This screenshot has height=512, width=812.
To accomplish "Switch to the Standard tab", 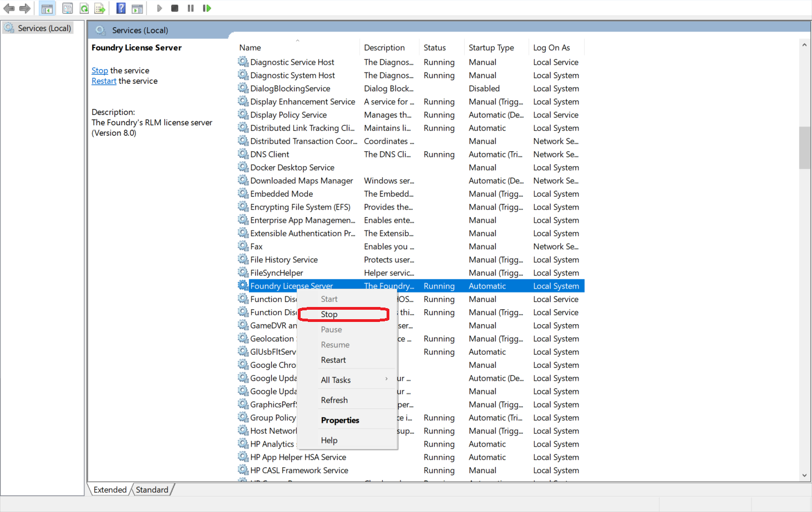I will [x=152, y=489].
